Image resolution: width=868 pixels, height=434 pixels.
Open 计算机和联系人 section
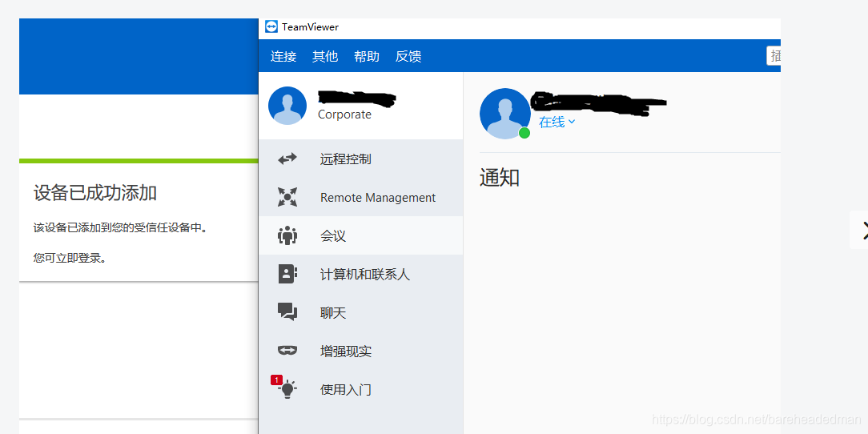(x=361, y=274)
